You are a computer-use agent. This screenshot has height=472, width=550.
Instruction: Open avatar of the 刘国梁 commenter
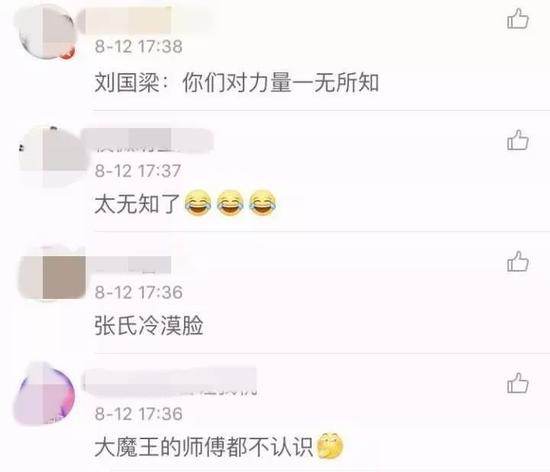pyautogui.click(x=47, y=32)
